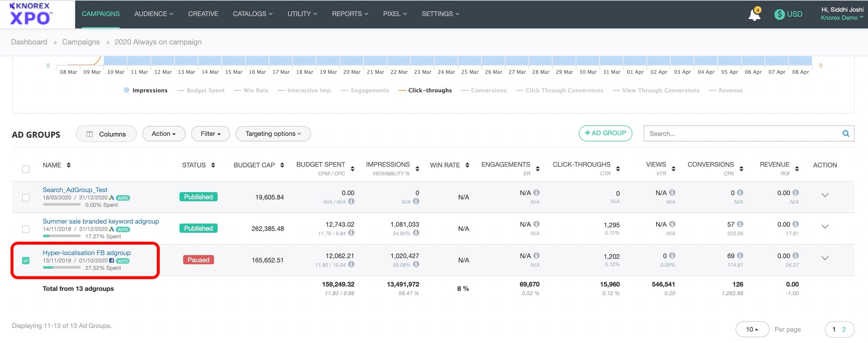Screen dimensions: 868x343
Task: Click info icon beside 12,743.02 budget spent
Action: 351,233
